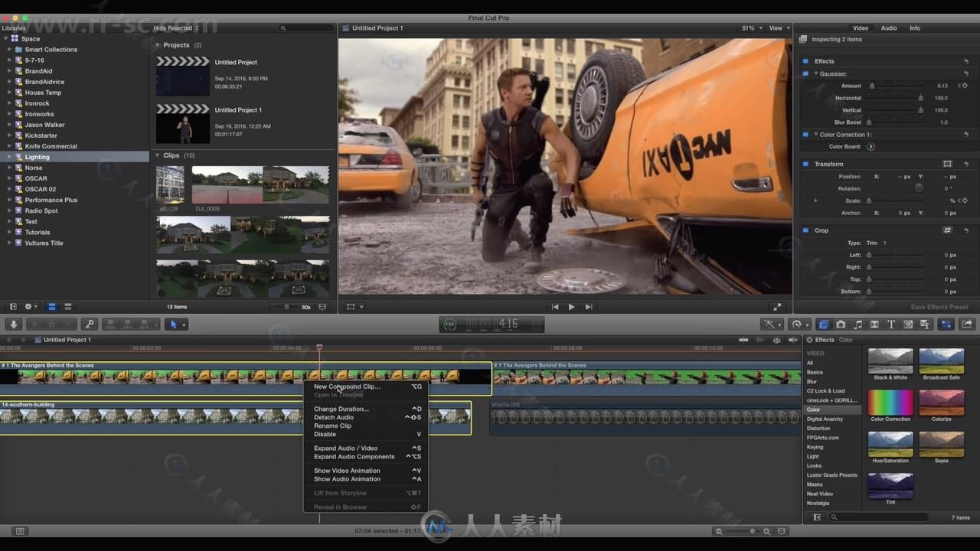Show the Effects Browser toolbar icon

click(824, 324)
